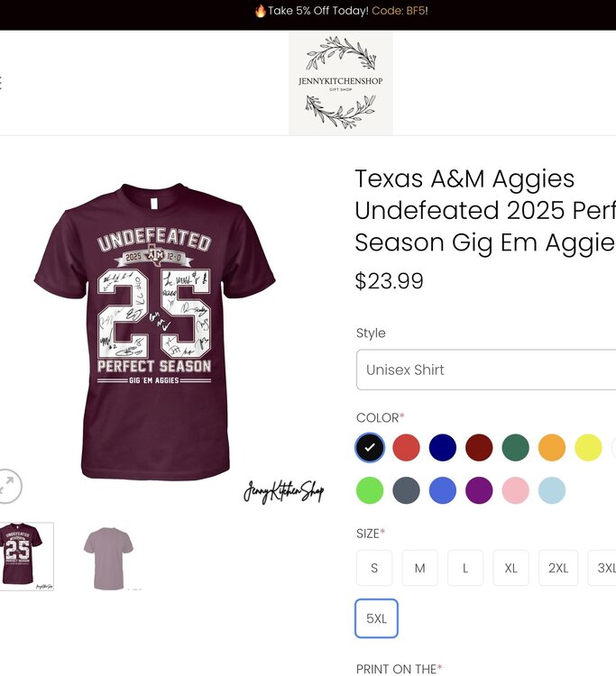View the back shirt thumbnail
The width and height of the screenshot is (616, 676).
pyautogui.click(x=108, y=557)
